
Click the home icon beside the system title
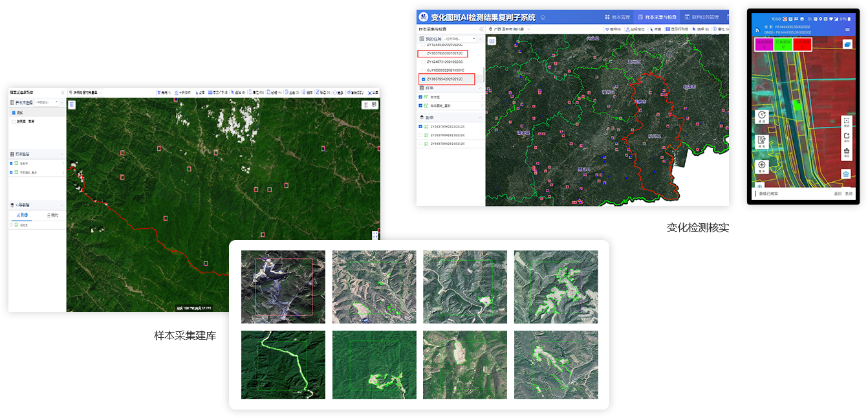(543, 17)
